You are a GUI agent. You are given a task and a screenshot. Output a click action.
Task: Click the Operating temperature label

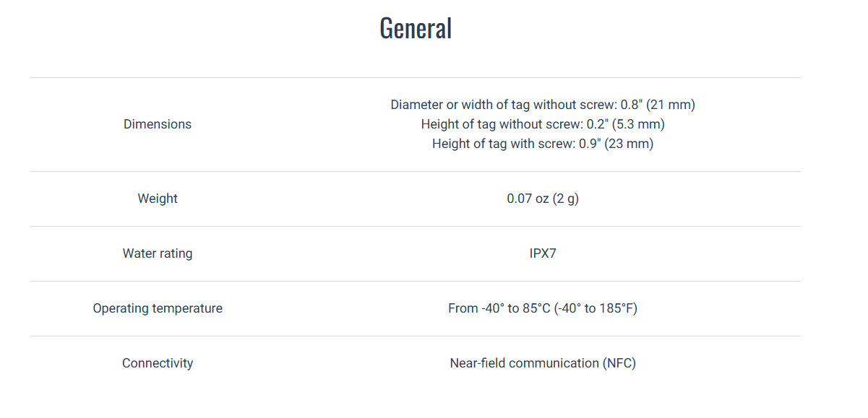coord(158,308)
